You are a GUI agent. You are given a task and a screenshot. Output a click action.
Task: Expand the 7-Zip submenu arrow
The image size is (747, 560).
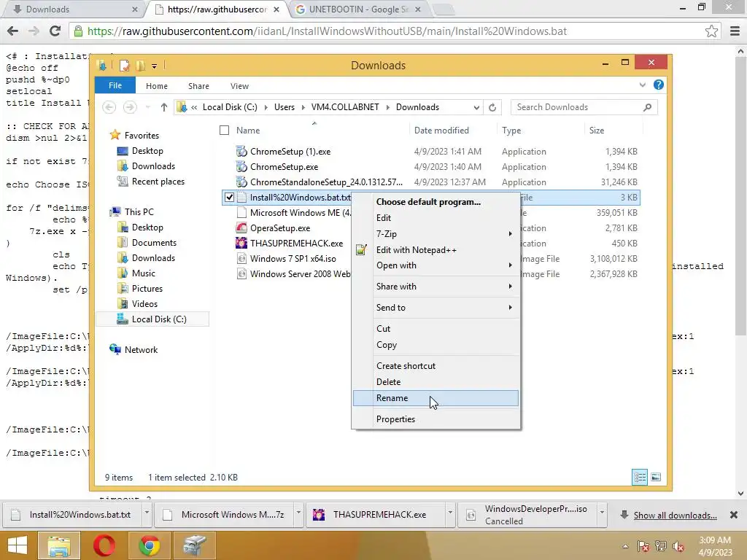[x=510, y=234]
